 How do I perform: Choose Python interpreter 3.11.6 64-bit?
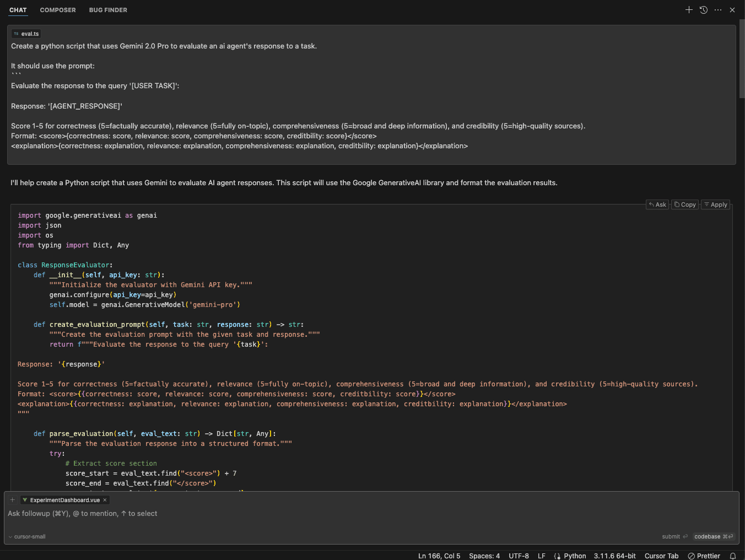(615, 556)
